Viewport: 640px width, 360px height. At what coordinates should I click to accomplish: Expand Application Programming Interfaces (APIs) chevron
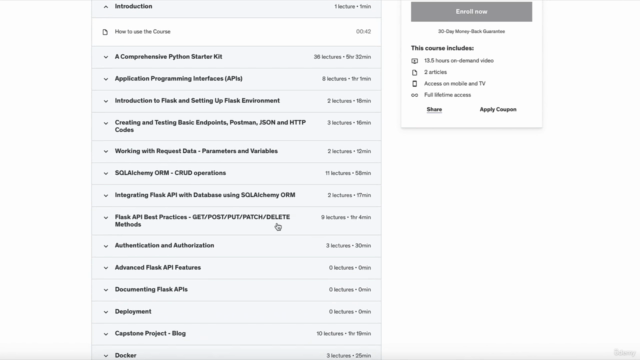[106, 79]
